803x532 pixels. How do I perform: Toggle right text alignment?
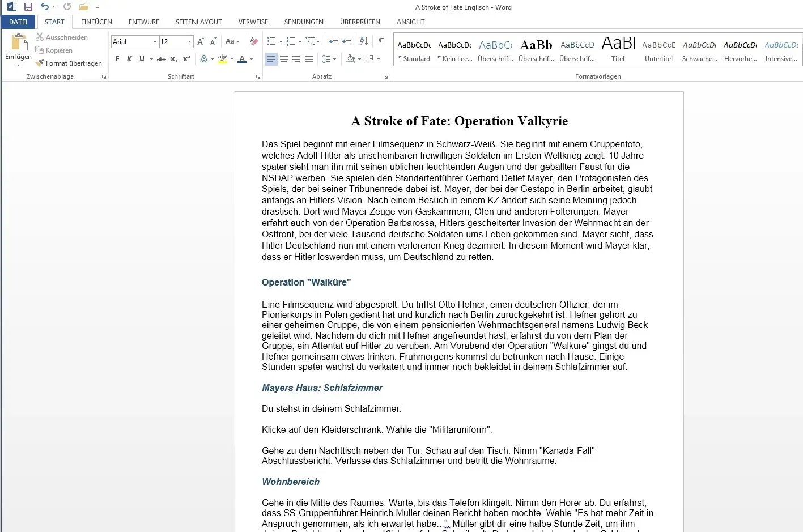(296, 59)
